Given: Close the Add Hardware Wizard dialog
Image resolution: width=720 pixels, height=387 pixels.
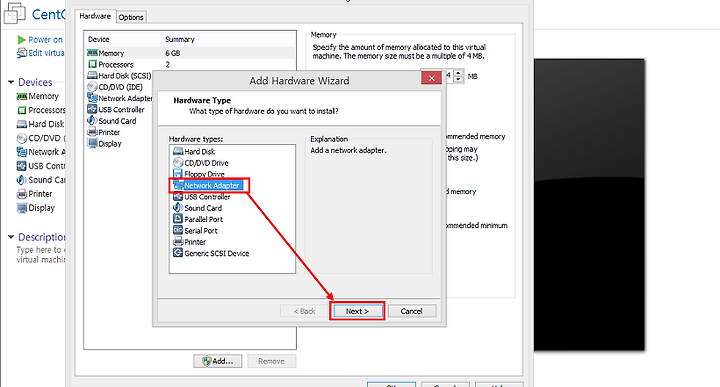Looking at the screenshot, I should [x=431, y=78].
